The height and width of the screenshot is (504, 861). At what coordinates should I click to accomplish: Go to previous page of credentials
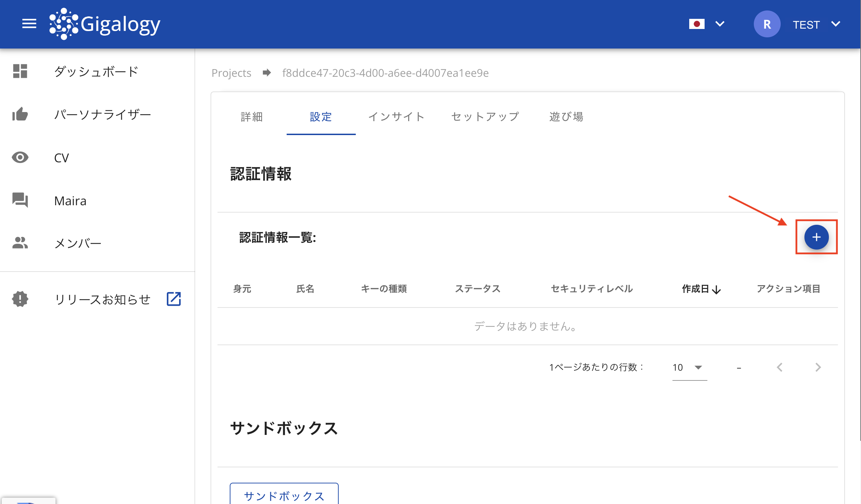coord(779,367)
